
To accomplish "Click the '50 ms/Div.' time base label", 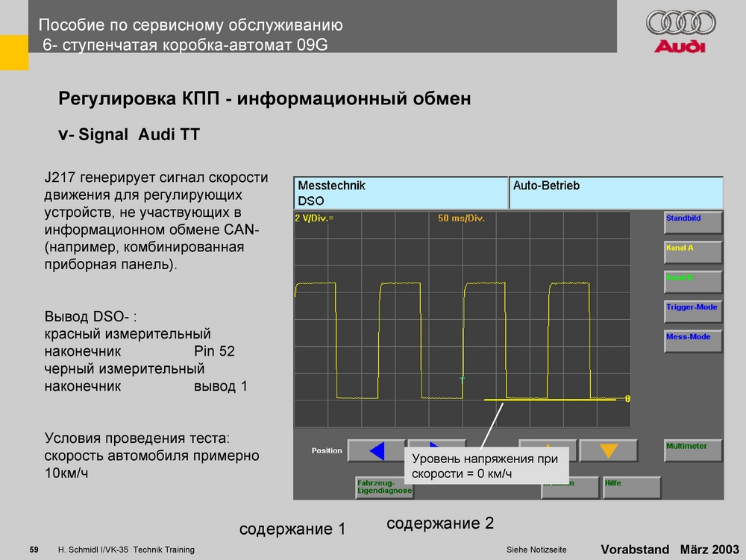I will point(461,218).
